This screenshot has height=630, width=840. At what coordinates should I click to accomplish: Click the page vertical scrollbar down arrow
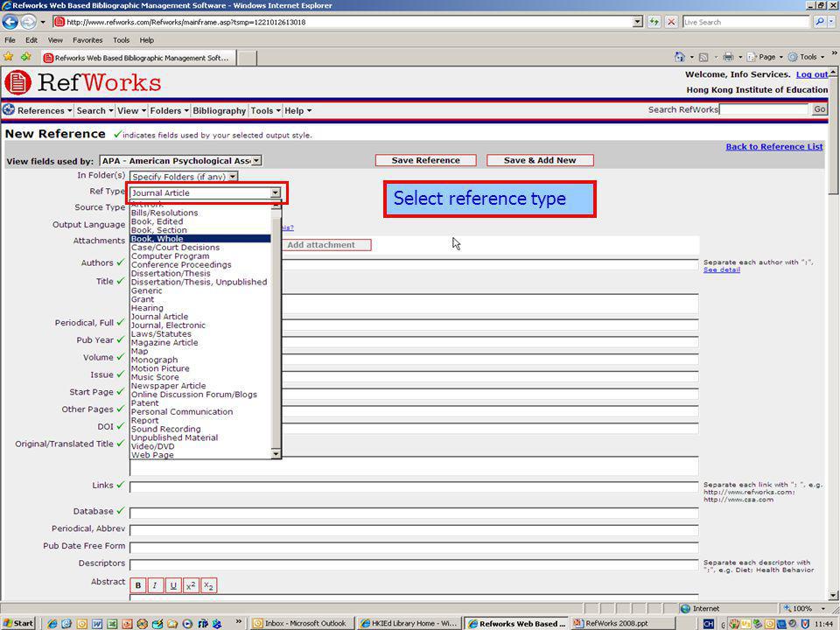(x=833, y=596)
